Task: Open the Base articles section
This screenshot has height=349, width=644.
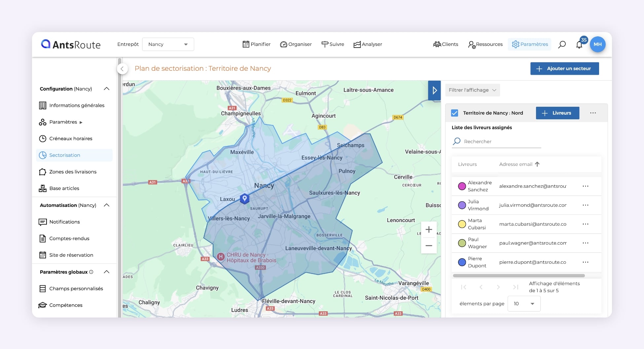Action: (64, 188)
